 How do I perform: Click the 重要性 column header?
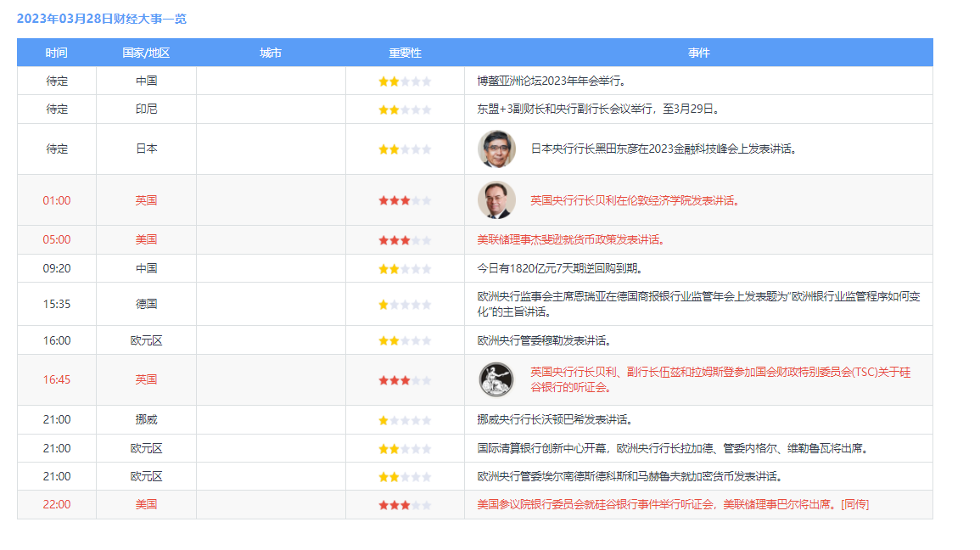tap(405, 53)
